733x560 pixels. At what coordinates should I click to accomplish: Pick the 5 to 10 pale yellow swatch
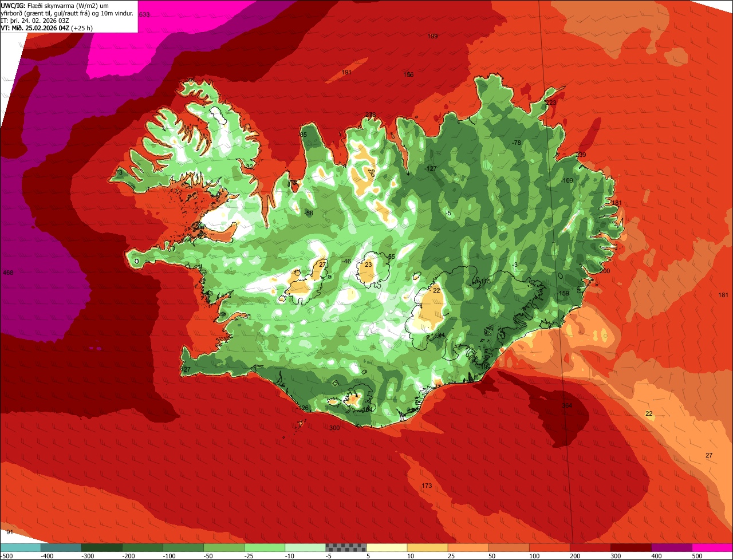pyautogui.click(x=387, y=547)
